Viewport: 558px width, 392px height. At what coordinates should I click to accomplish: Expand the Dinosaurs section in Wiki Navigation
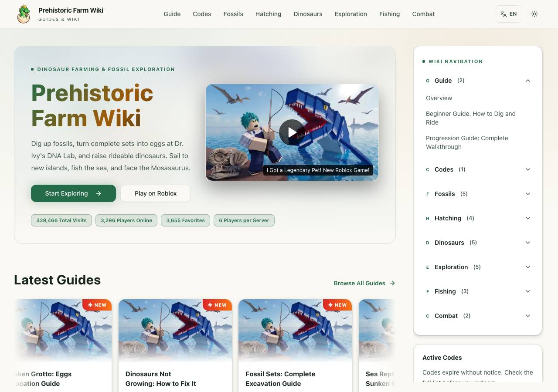[478, 243]
